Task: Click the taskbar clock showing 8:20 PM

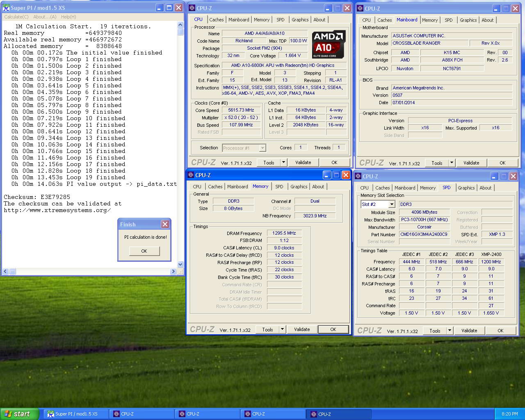Action: pos(509,414)
